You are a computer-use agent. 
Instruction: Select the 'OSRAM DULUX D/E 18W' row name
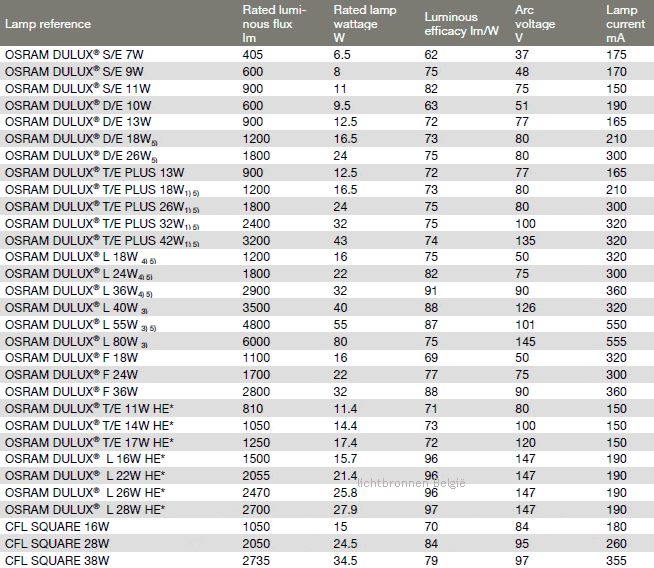81,139
